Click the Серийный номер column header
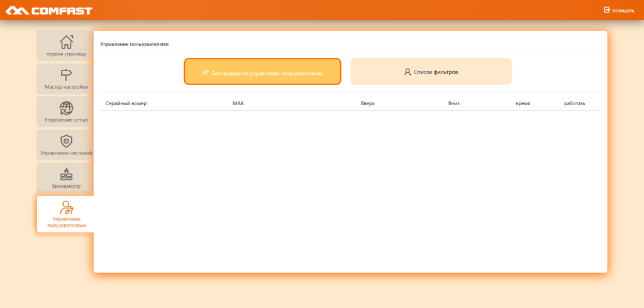This screenshot has height=308, width=644. click(126, 103)
